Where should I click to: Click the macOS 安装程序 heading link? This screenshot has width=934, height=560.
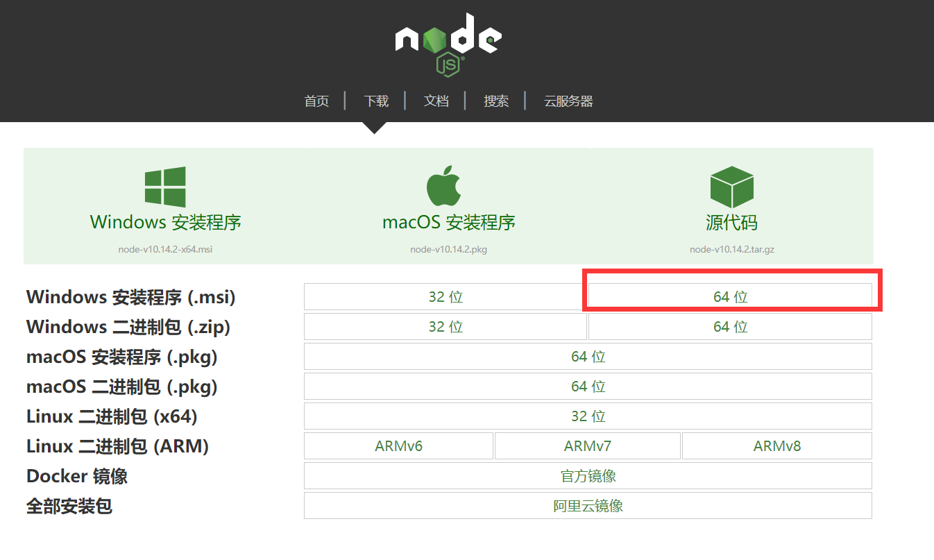click(449, 223)
